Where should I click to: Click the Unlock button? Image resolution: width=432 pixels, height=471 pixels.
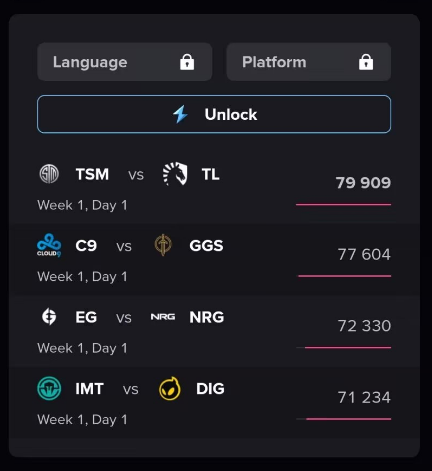(x=214, y=114)
